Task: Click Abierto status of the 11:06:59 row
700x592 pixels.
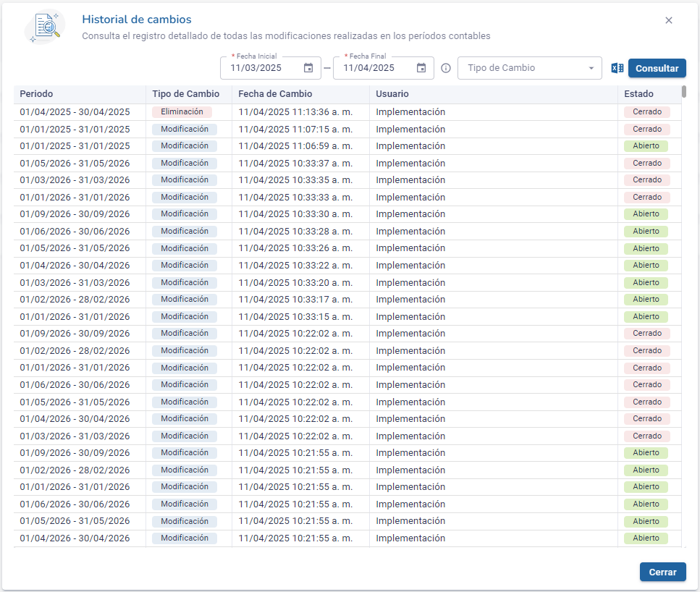Action: (646, 146)
